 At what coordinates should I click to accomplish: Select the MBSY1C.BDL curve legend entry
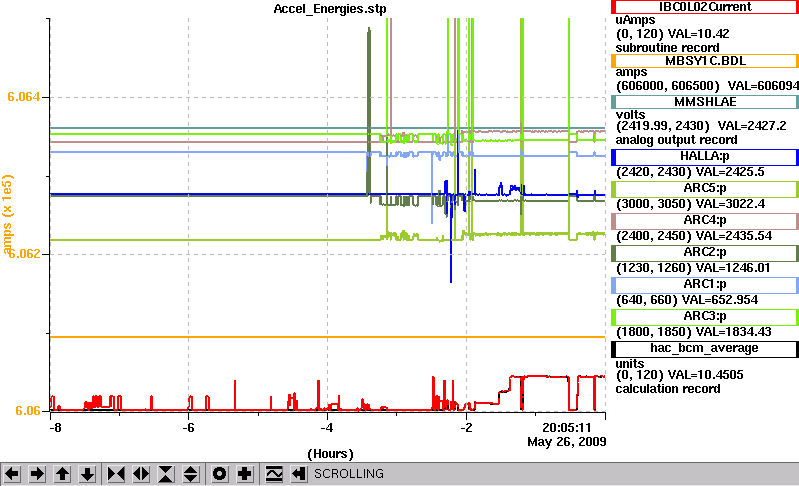click(x=705, y=61)
